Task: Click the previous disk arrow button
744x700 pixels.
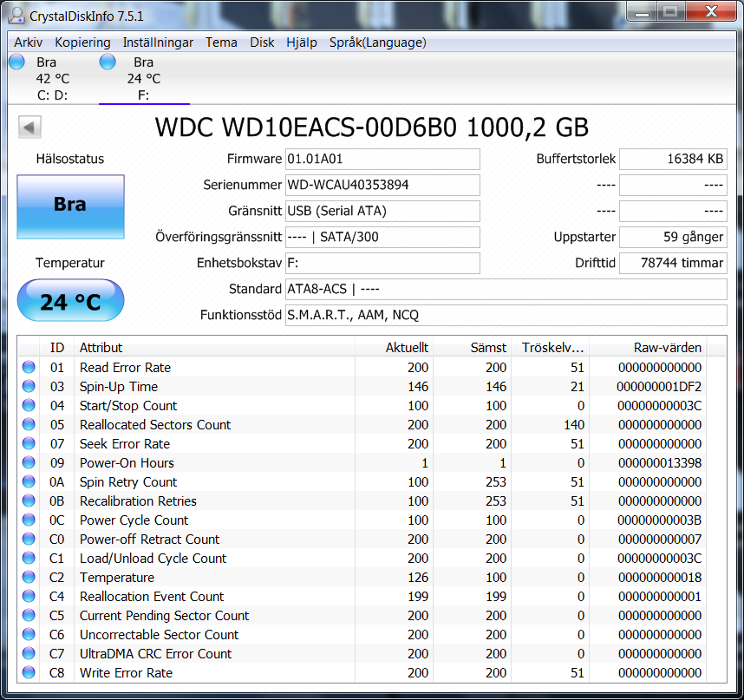Action: coord(29,128)
